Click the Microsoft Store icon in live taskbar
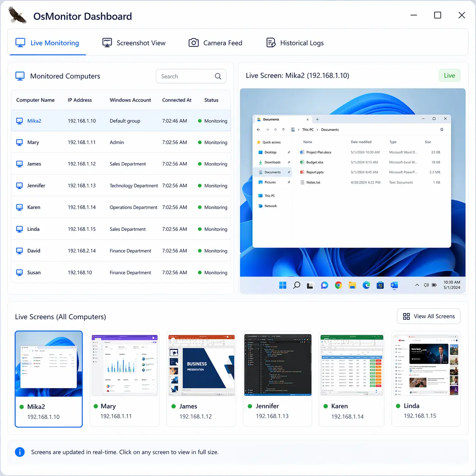The height and width of the screenshot is (476, 476). [x=380, y=285]
